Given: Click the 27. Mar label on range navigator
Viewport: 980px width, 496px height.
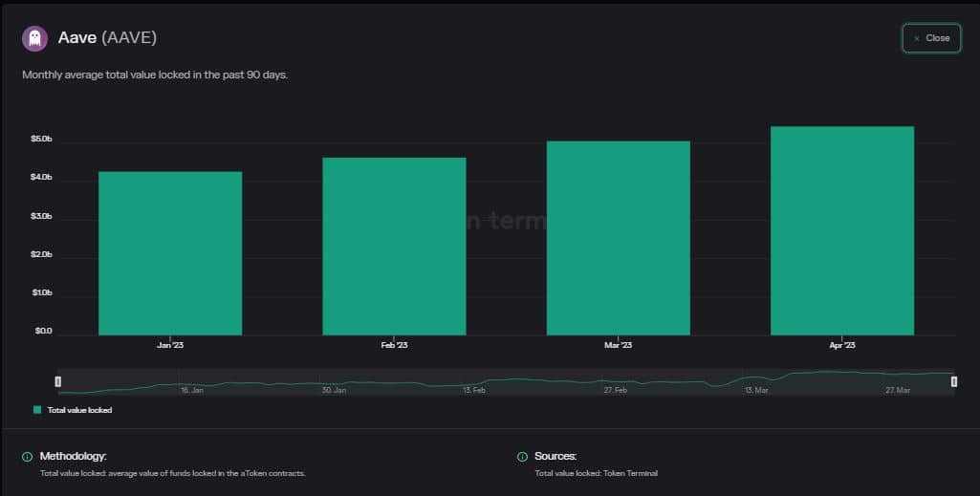Looking at the screenshot, I should 898,390.
